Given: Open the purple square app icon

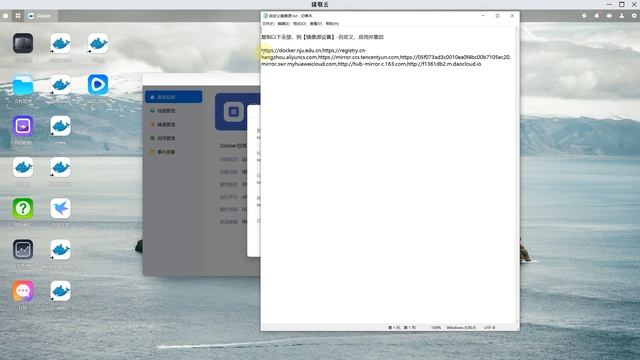Looking at the screenshot, I should click(x=23, y=126).
